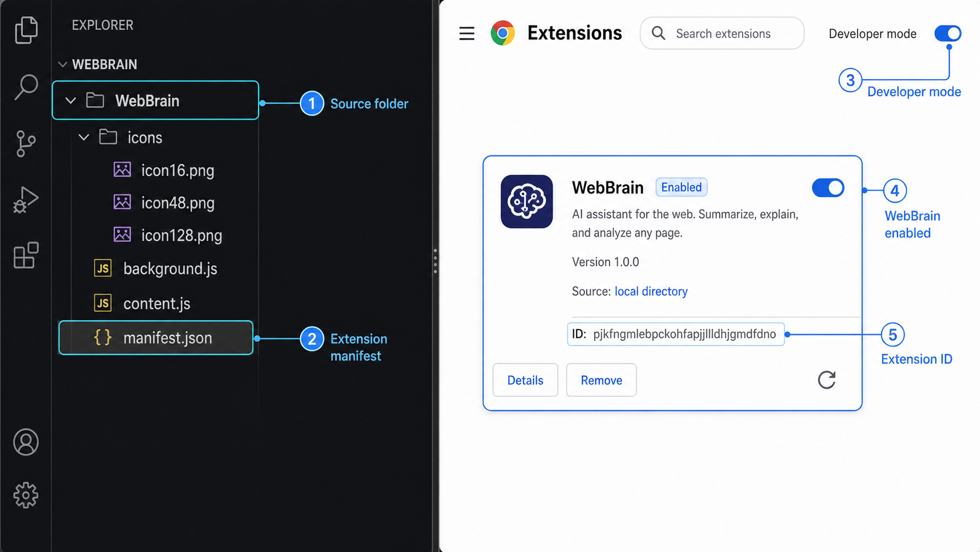
Task: Collapse the WEBBRAIN workspace section
Action: click(x=63, y=64)
